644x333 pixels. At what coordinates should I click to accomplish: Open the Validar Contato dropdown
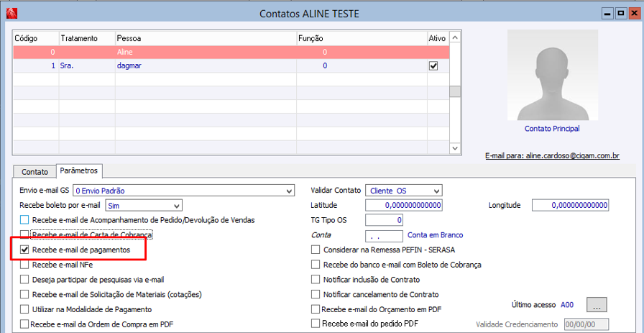436,191
